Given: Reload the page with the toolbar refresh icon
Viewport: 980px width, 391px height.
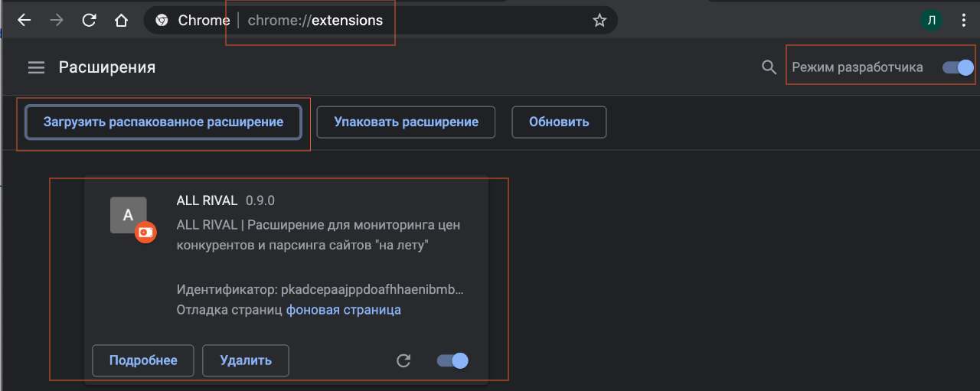Looking at the screenshot, I should [89, 21].
